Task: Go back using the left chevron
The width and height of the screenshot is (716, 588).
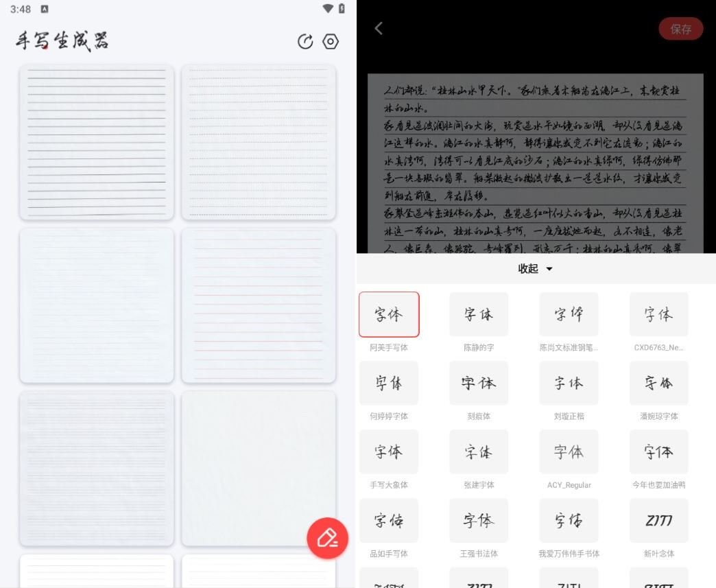Action: pyautogui.click(x=379, y=28)
